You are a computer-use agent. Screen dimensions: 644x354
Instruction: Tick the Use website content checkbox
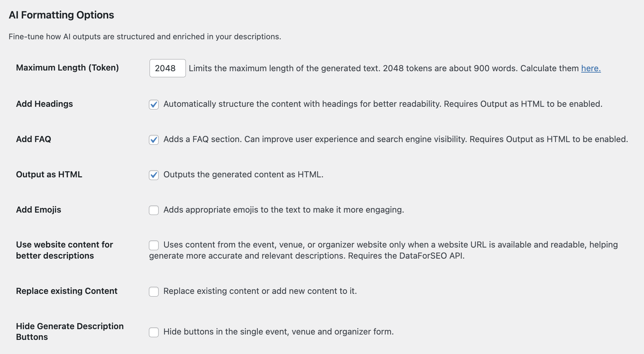[154, 245]
